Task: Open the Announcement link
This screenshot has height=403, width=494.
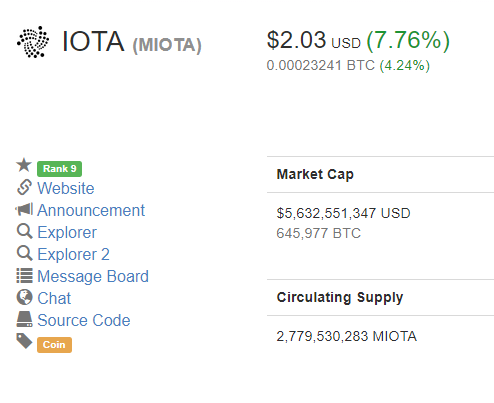Action: tap(91, 210)
